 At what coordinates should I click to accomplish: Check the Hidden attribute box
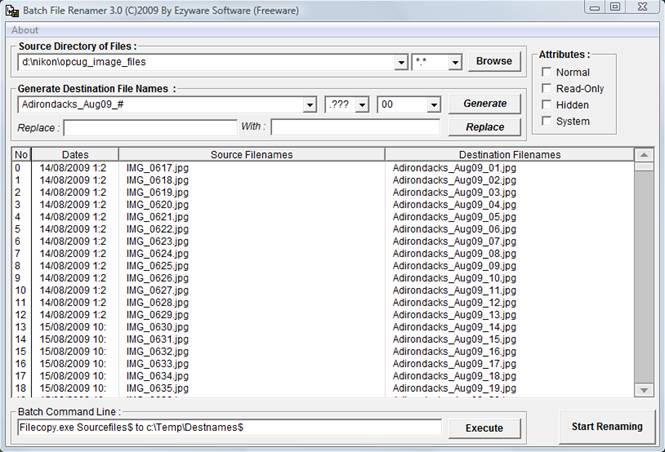tap(547, 104)
